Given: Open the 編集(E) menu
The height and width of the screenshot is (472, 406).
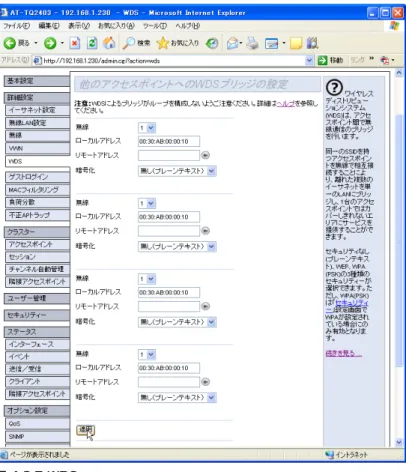Looking at the screenshot, I should (x=49, y=26).
